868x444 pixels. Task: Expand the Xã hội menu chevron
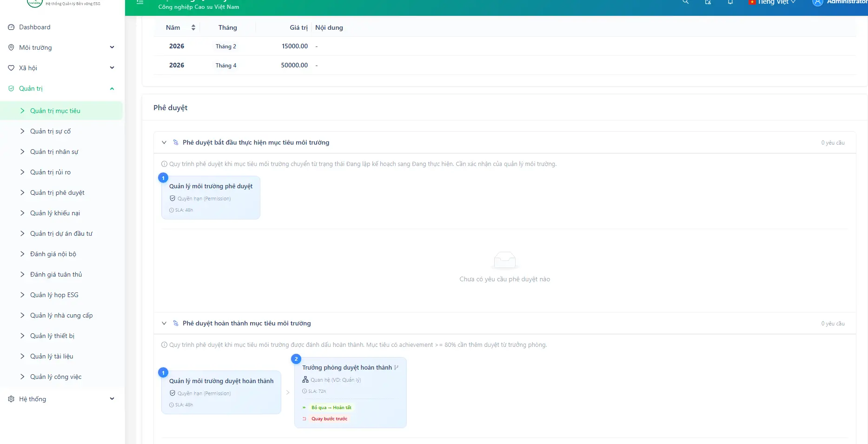click(x=112, y=68)
